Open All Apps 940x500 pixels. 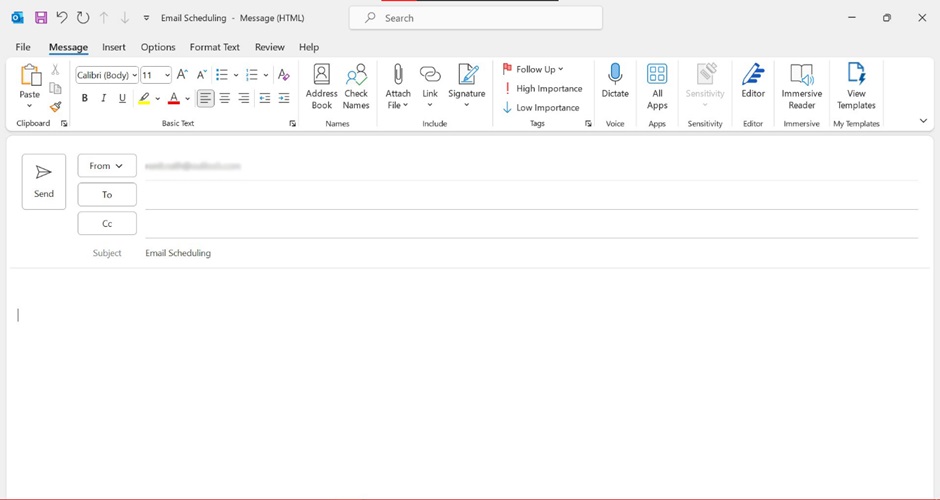pos(657,87)
